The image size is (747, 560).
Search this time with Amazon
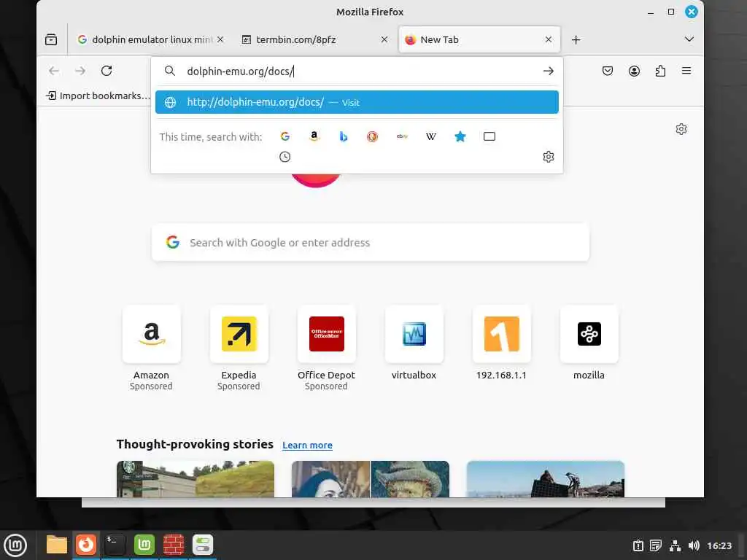[314, 136]
